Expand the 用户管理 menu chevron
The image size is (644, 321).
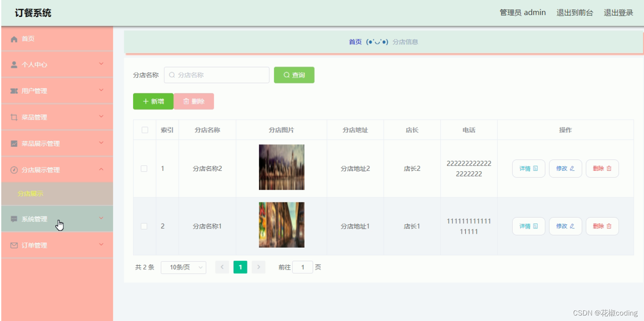[x=101, y=90]
